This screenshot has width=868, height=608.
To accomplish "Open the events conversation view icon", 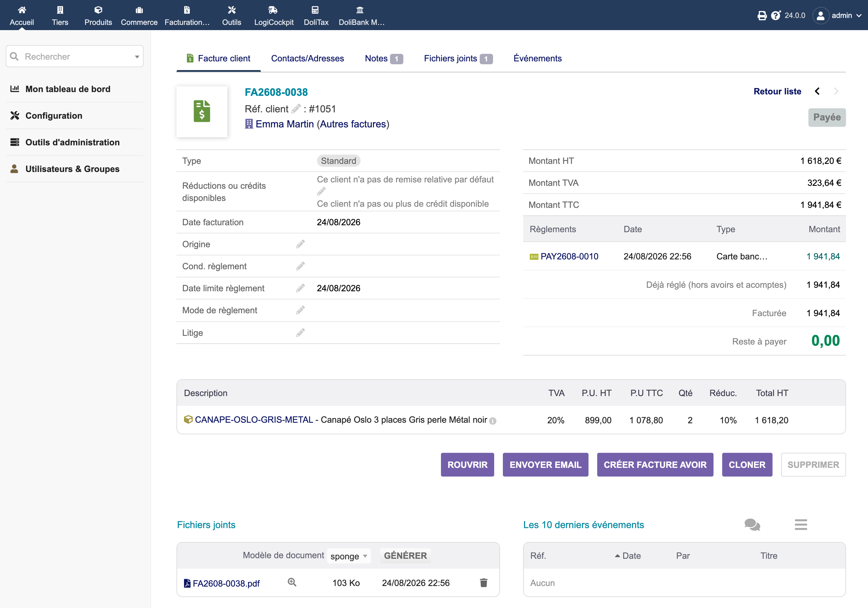I will pyautogui.click(x=752, y=525).
